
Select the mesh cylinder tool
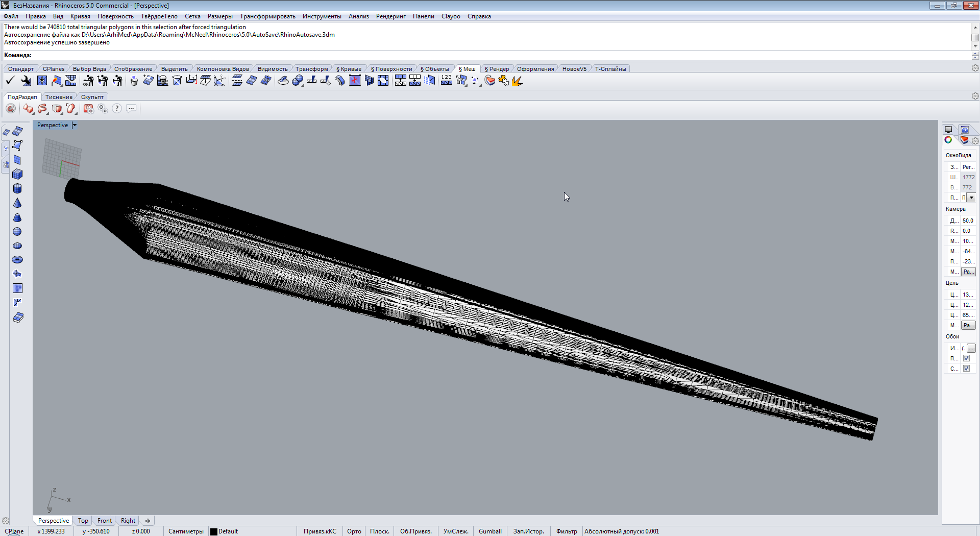(x=17, y=189)
